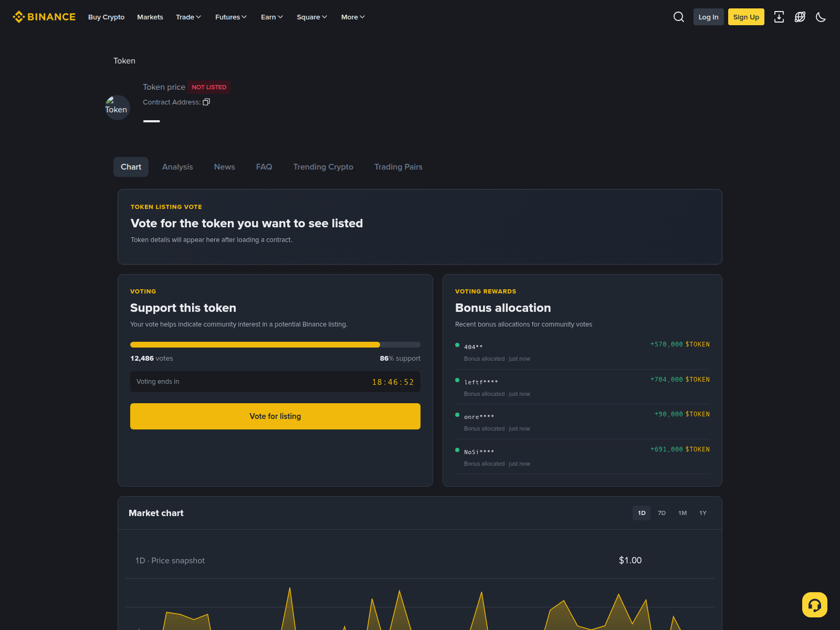Click the +691,000 $TOKEN amount
The image size is (840, 630).
[680, 449]
